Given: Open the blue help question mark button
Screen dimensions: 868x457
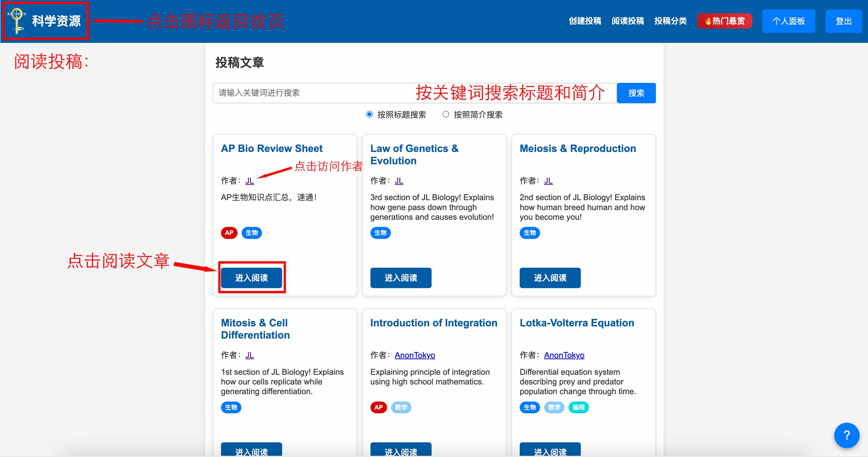Looking at the screenshot, I should (846, 435).
